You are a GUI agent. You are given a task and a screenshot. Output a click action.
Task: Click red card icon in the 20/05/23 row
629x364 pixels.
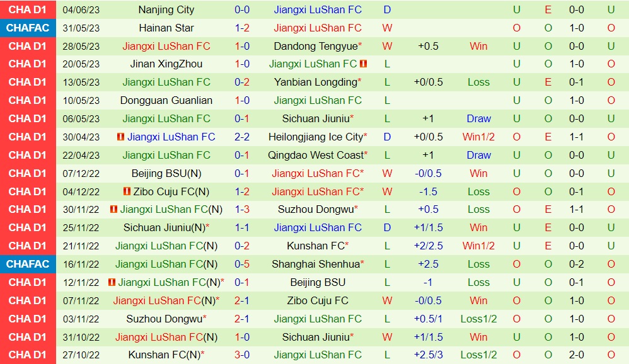364,64
